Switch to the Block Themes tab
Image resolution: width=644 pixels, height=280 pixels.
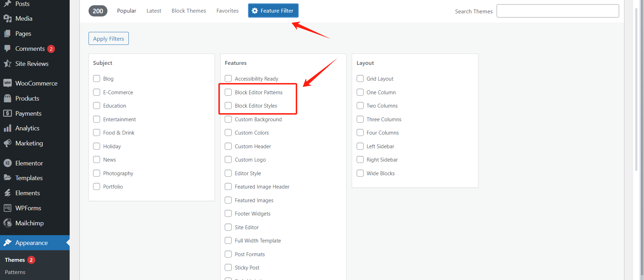pos(189,11)
